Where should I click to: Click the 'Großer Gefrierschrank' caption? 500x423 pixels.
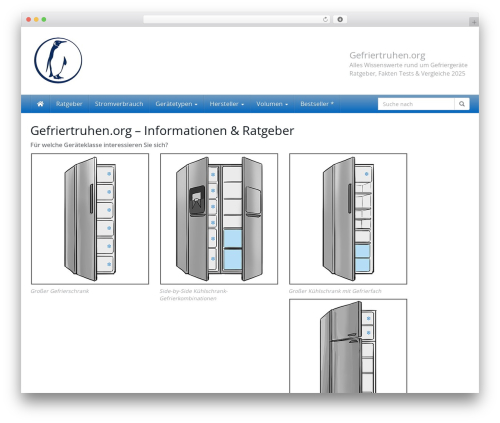pyautogui.click(x=60, y=291)
